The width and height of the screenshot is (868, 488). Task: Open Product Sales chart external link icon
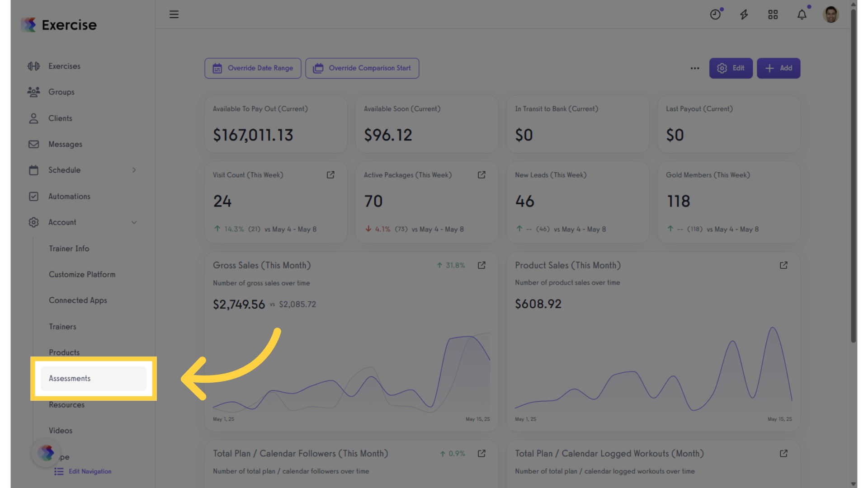tap(783, 265)
